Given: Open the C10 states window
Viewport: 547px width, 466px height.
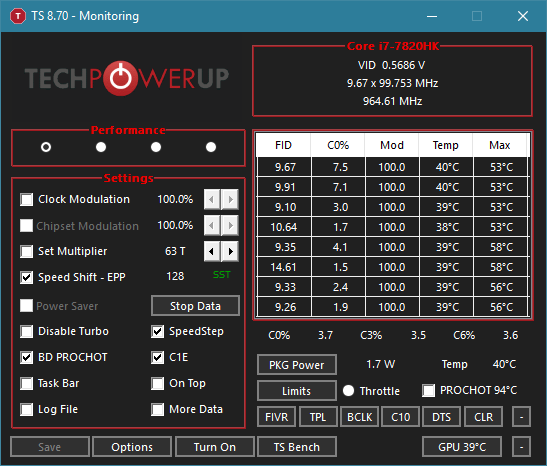Looking at the screenshot, I should tap(400, 417).
